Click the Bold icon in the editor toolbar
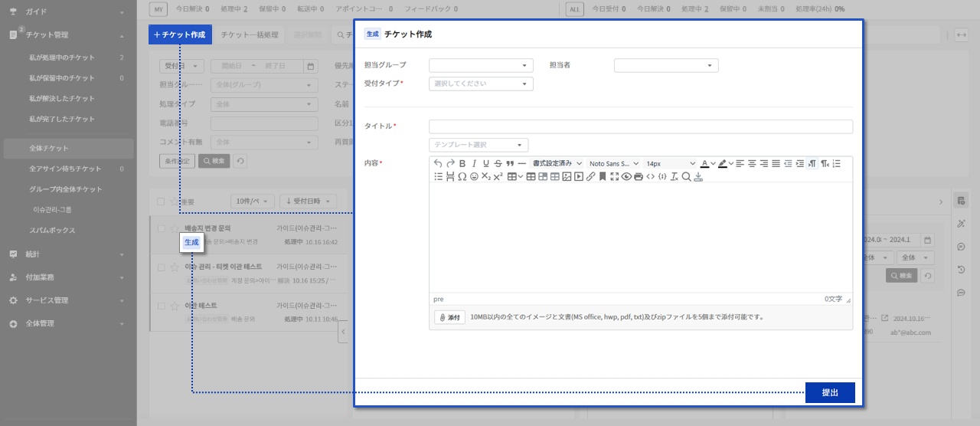Viewport: 980px width, 426px height. pos(462,163)
